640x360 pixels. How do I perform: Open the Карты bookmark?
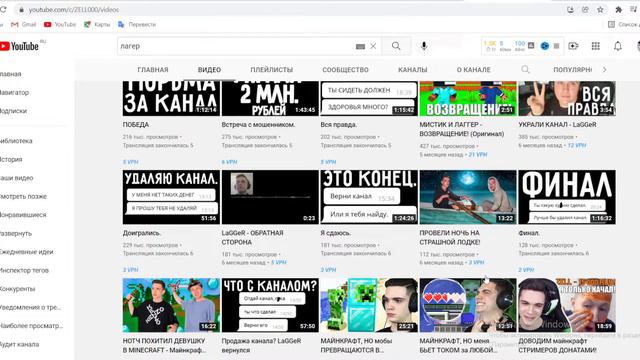click(97, 24)
